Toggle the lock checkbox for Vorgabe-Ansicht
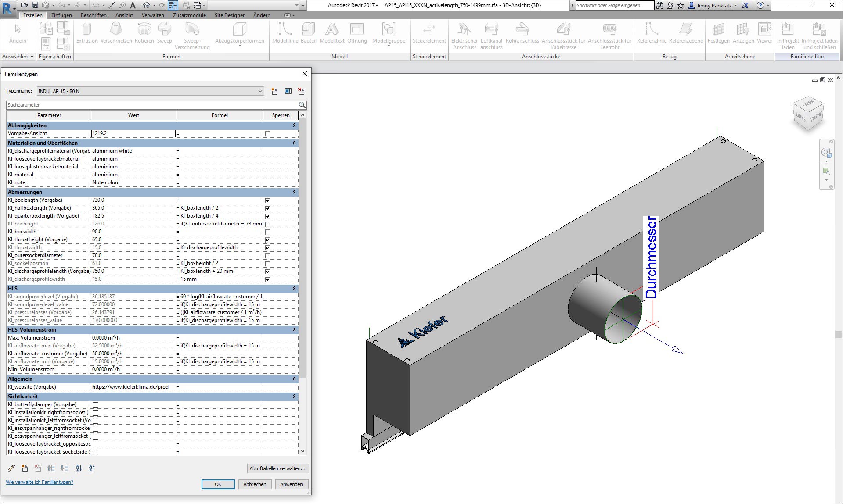843x504 pixels. point(267,133)
